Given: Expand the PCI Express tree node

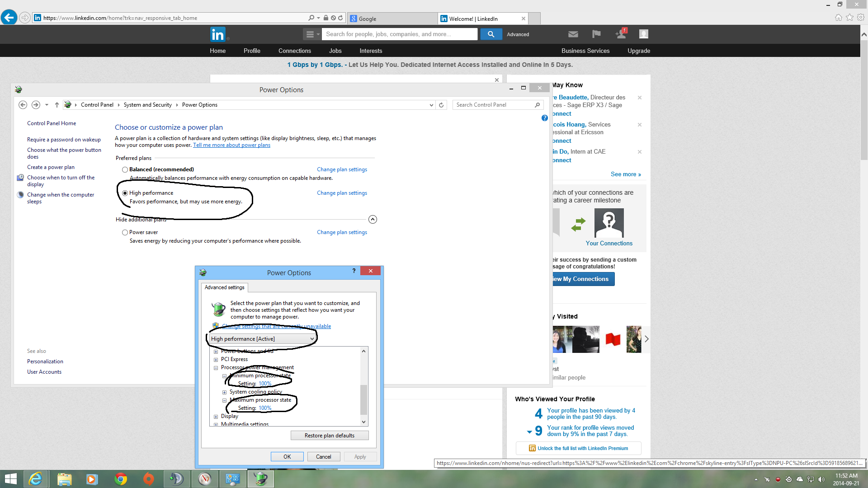Looking at the screenshot, I should 216,360.
